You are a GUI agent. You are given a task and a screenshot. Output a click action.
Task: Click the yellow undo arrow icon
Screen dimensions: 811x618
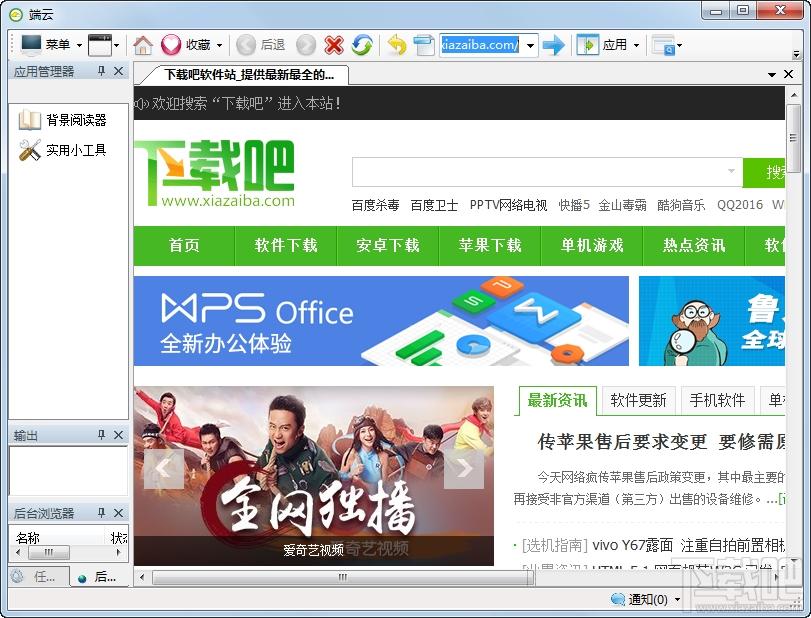pyautogui.click(x=397, y=45)
